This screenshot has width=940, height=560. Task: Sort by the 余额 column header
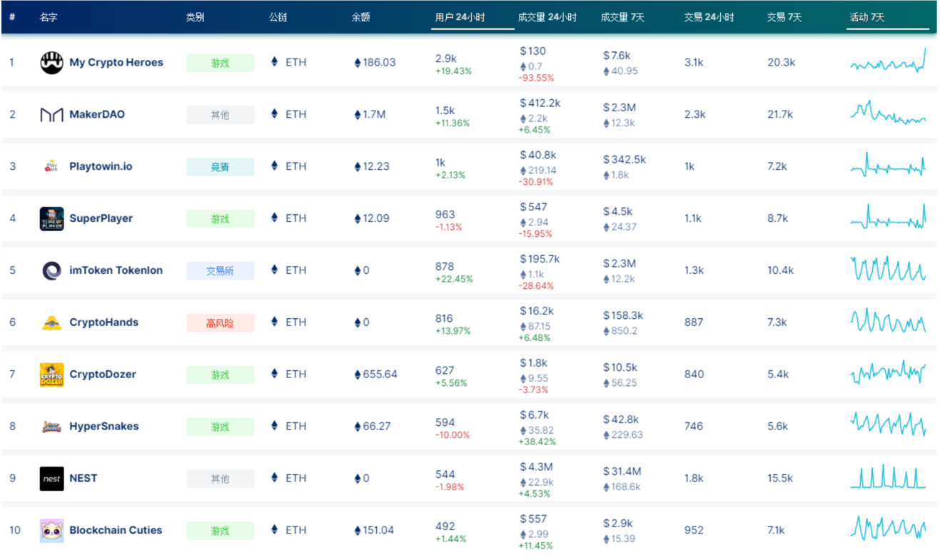[360, 17]
